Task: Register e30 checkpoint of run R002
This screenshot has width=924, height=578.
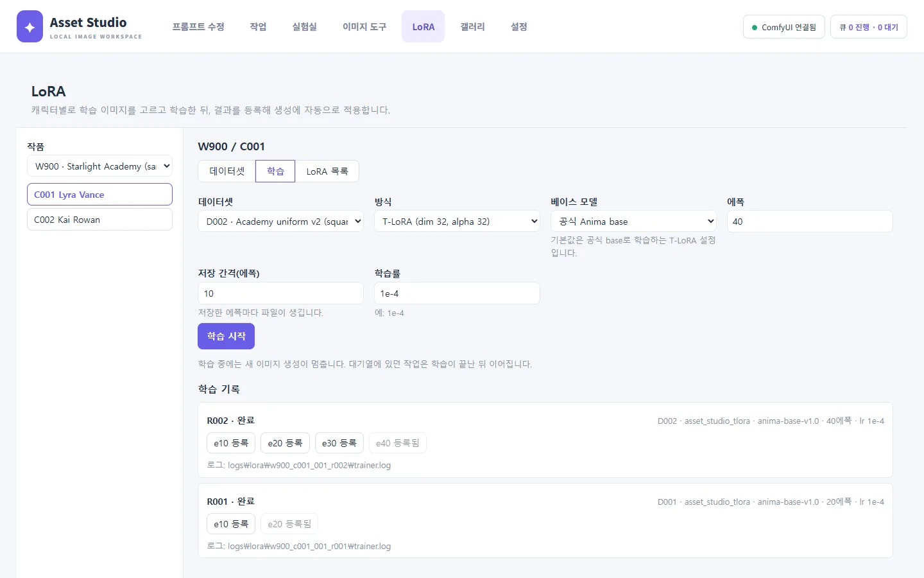Action: pos(339,443)
